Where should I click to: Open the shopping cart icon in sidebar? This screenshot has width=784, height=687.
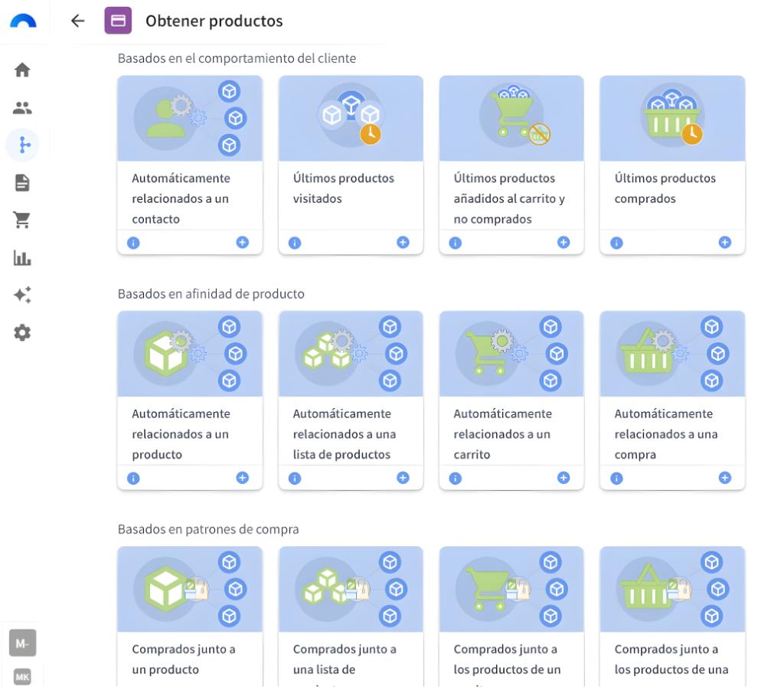point(22,220)
